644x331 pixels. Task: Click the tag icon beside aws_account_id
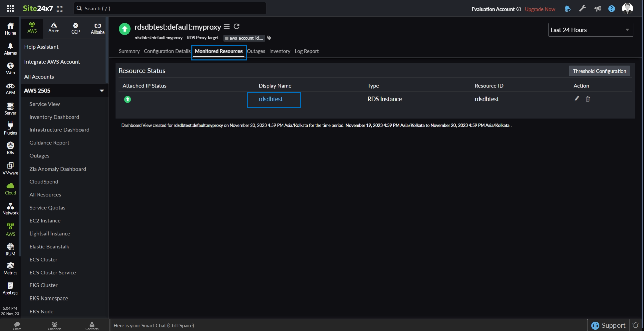point(269,38)
